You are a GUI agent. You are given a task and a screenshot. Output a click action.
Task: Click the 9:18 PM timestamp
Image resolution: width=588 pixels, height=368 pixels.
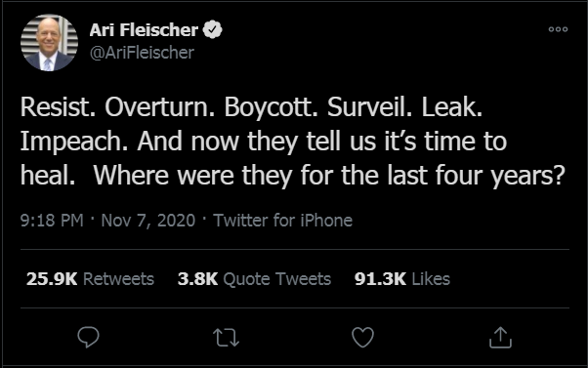tap(52, 221)
